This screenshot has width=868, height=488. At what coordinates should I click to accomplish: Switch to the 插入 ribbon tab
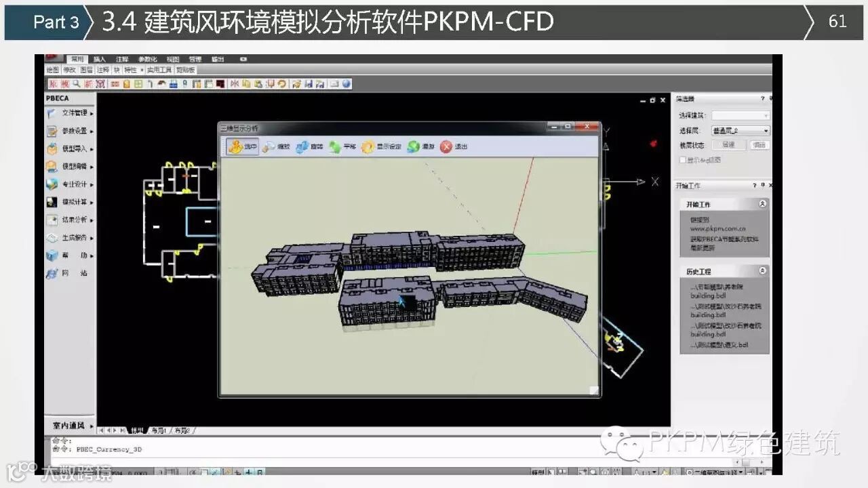coord(100,59)
